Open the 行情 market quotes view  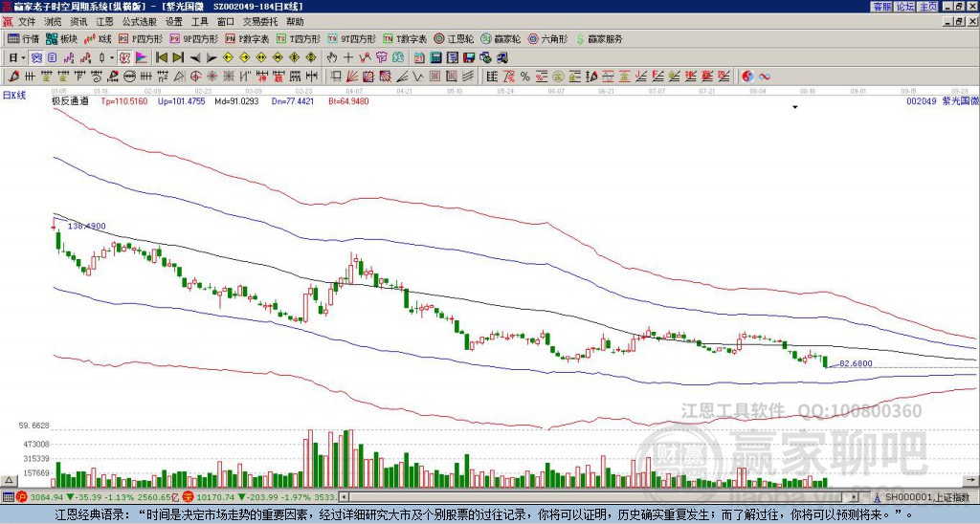coord(23,38)
